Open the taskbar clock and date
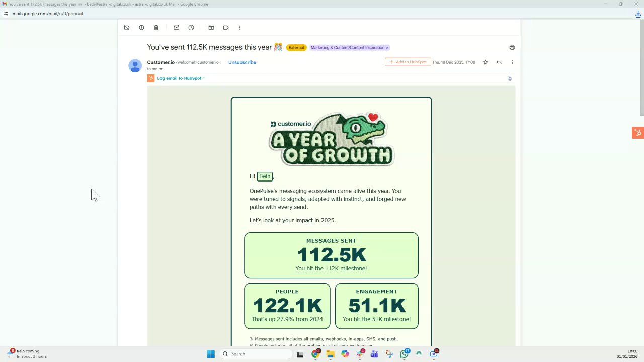The height and width of the screenshot is (362, 644). pyautogui.click(x=627, y=354)
